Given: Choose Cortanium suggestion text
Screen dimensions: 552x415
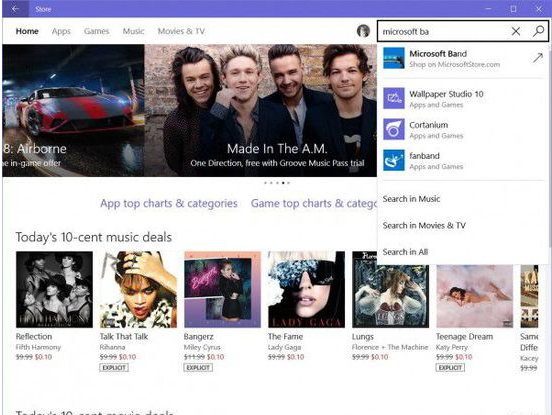Looking at the screenshot, I should click(x=428, y=125).
